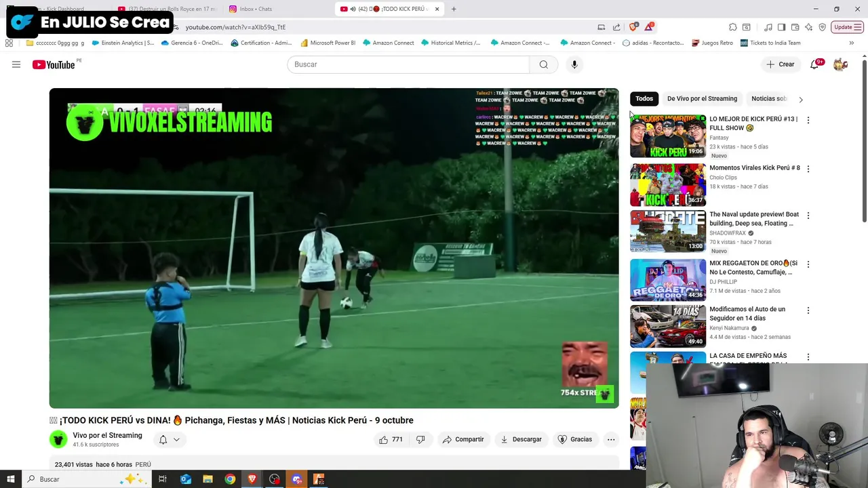Open the Vivo por el Streaming channel name
The width and height of the screenshot is (868, 488).
click(x=107, y=435)
